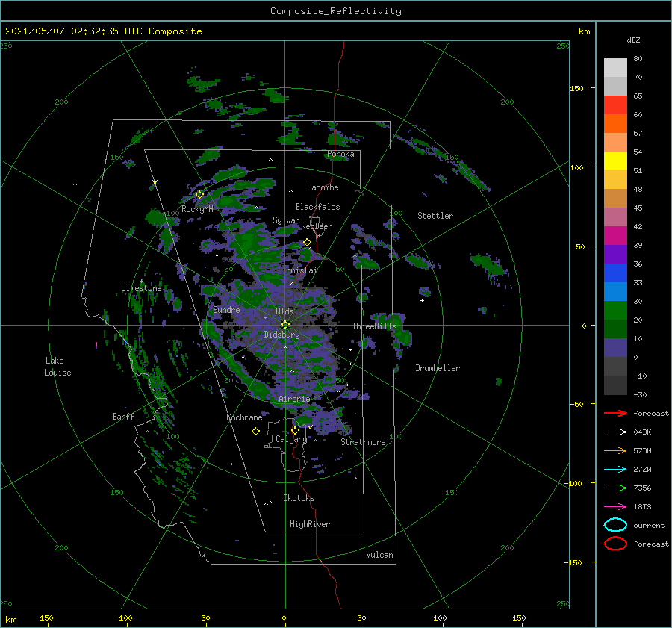Click the Strathmore city label
672x628 pixels.
(363, 442)
